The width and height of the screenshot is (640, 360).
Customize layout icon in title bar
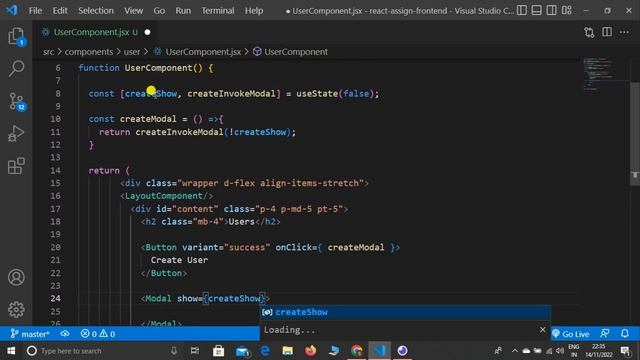point(567,10)
